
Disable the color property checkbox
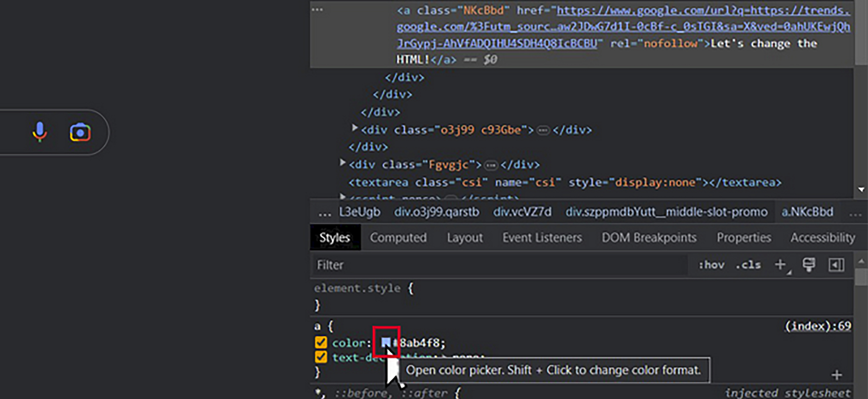point(321,342)
